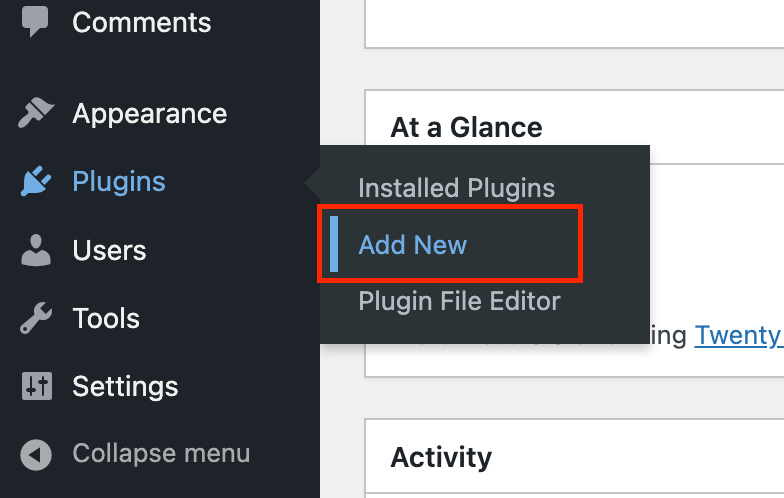Viewport: 784px width, 498px height.
Task: Navigate to the Tools menu label
Action: coord(106,319)
